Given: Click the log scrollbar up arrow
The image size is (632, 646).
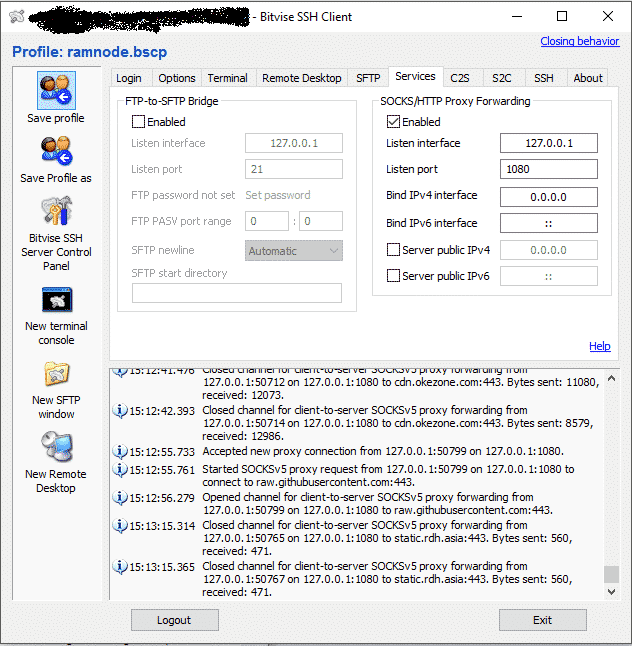Looking at the screenshot, I should [611, 378].
